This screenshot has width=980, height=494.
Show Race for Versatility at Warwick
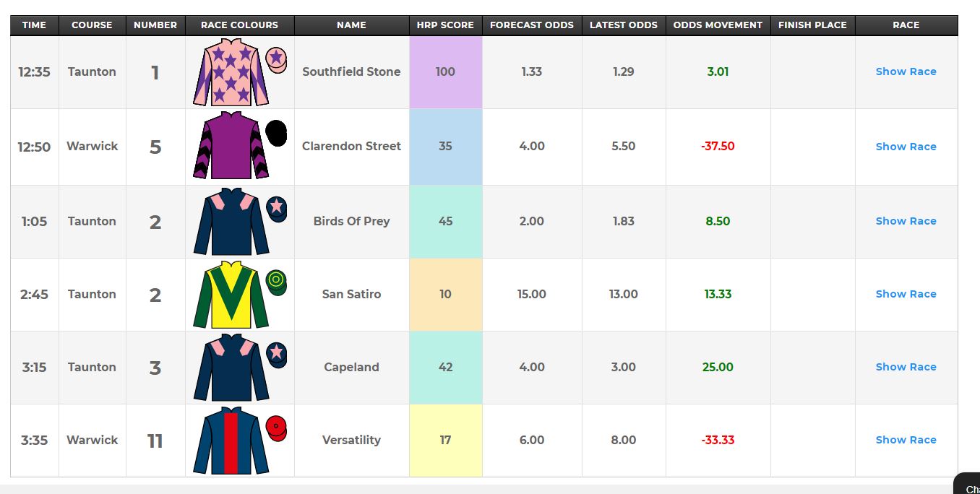(x=906, y=440)
